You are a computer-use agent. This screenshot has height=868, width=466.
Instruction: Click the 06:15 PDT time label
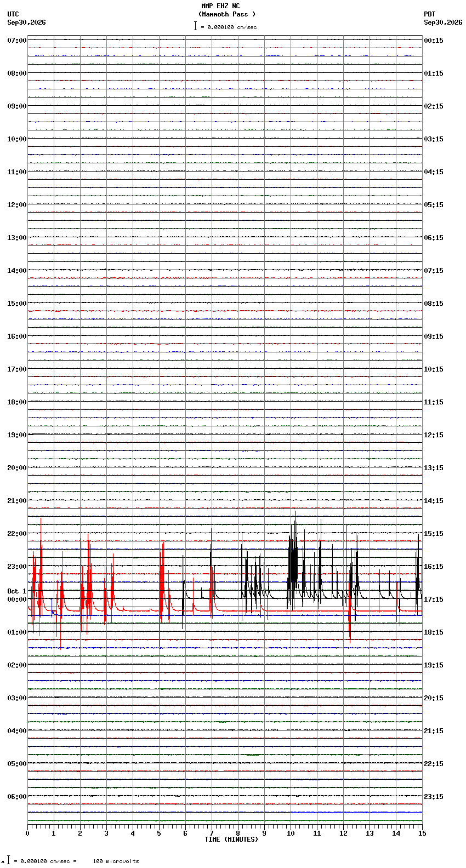(434, 238)
